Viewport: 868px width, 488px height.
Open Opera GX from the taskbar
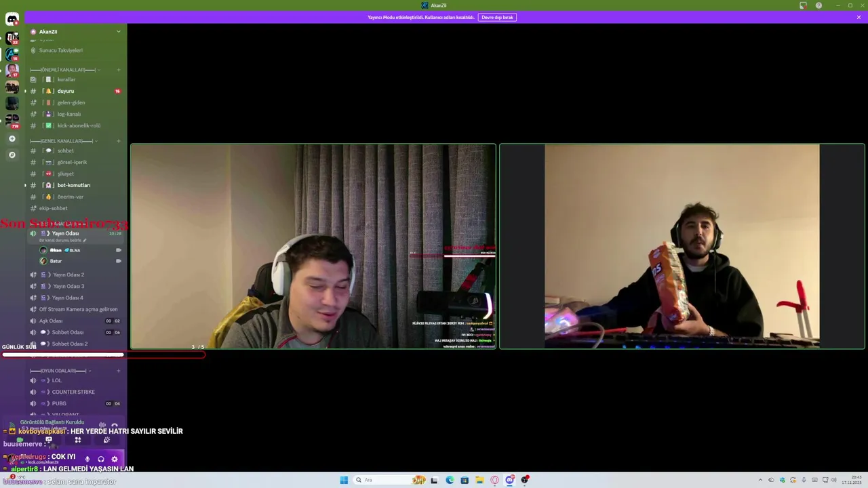point(494,480)
